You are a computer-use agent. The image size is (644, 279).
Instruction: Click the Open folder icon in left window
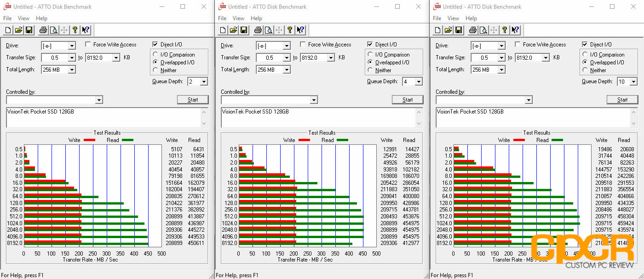18,30
